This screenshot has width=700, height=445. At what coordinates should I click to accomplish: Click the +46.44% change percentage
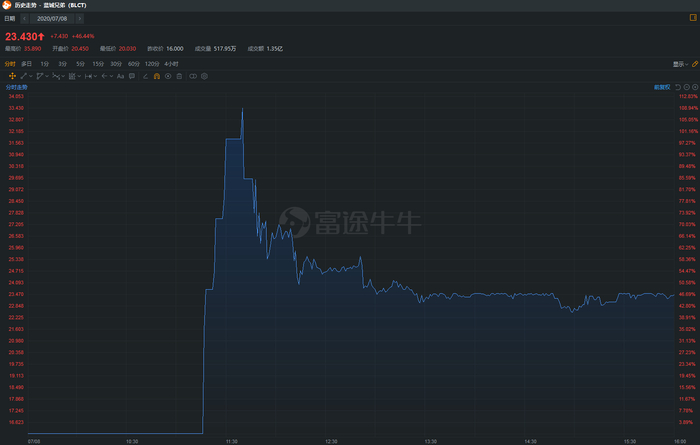[83, 36]
